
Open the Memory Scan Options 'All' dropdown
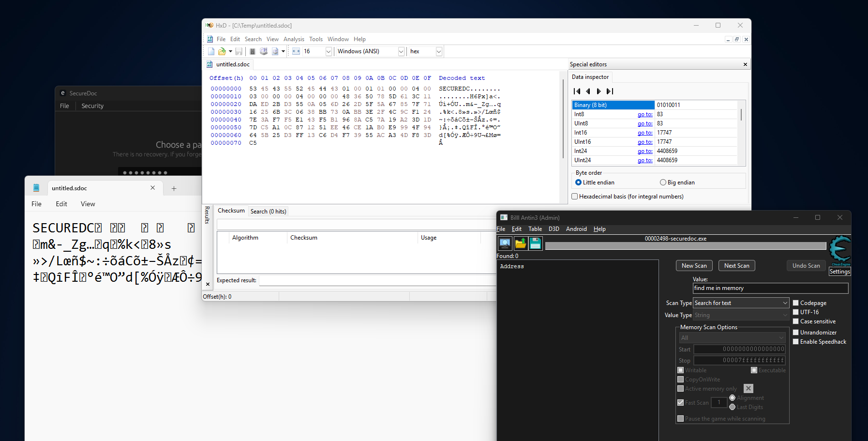[732, 338]
